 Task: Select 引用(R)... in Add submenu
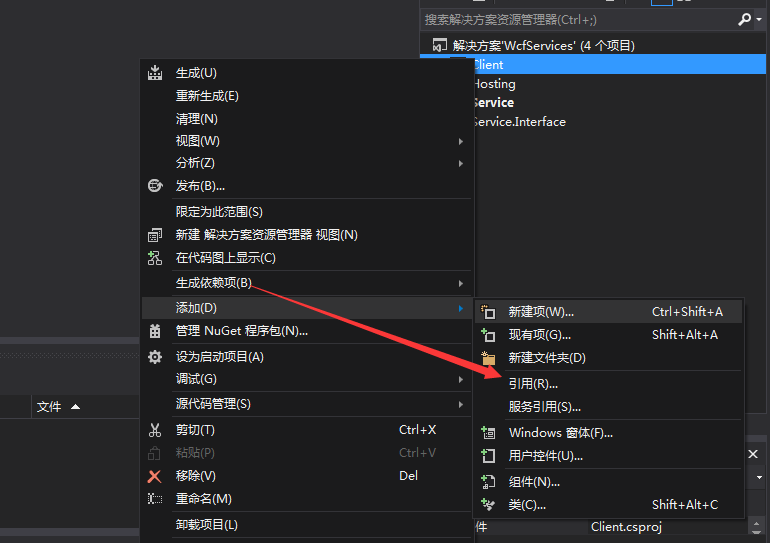(608, 383)
